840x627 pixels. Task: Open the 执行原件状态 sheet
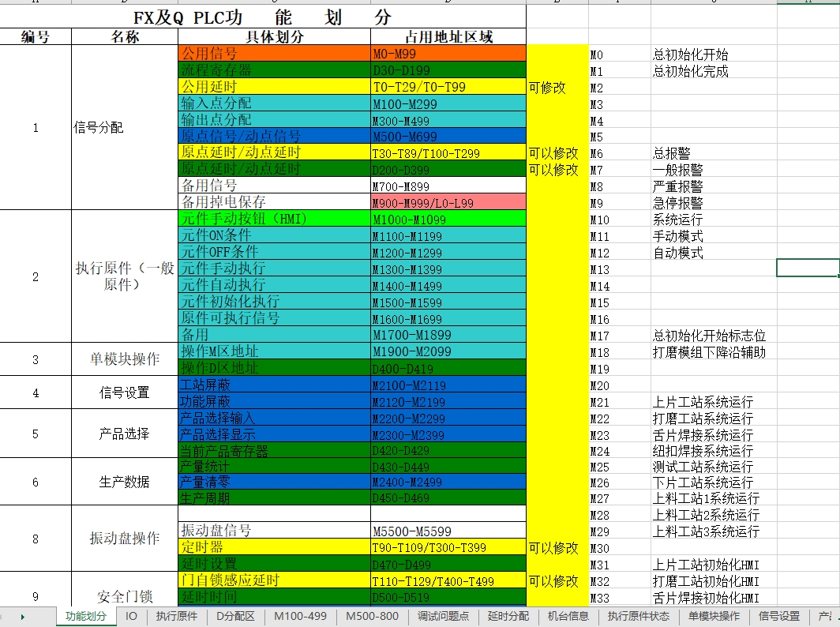[636, 617]
